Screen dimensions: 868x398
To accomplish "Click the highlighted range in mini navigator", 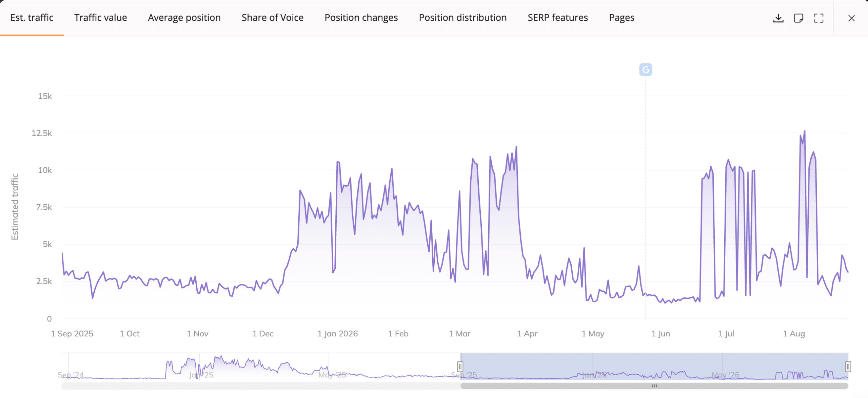I will click(x=654, y=366).
